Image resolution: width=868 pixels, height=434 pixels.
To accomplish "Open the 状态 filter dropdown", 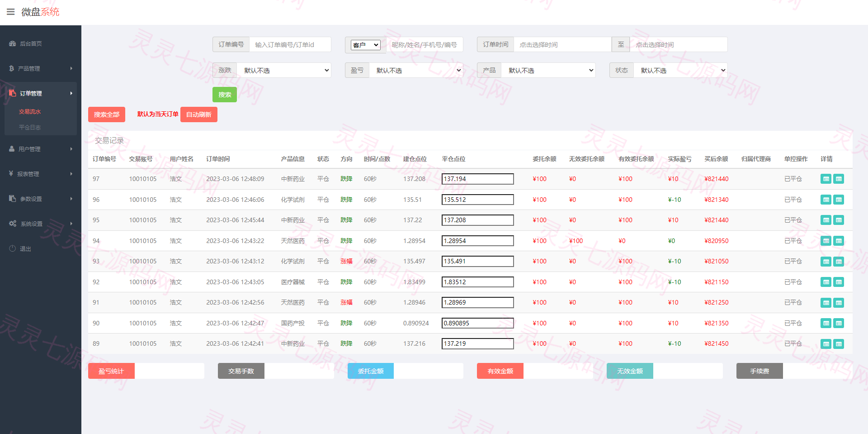I will pyautogui.click(x=680, y=70).
